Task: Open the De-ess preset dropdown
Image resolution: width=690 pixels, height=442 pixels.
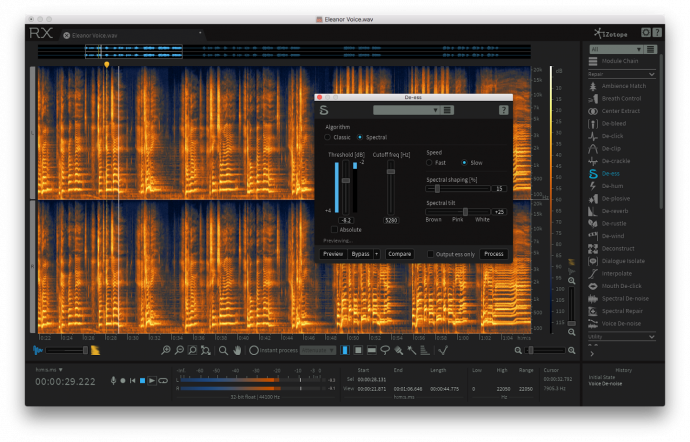Action: (x=406, y=110)
